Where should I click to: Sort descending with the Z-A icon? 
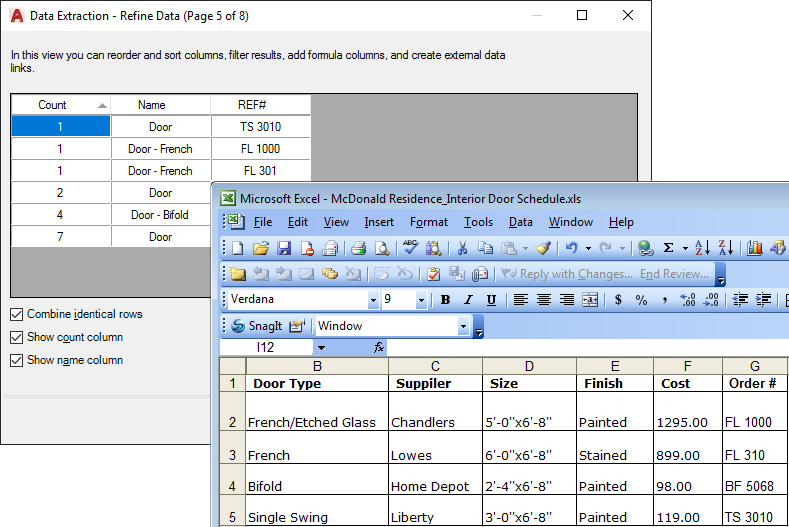pos(726,248)
